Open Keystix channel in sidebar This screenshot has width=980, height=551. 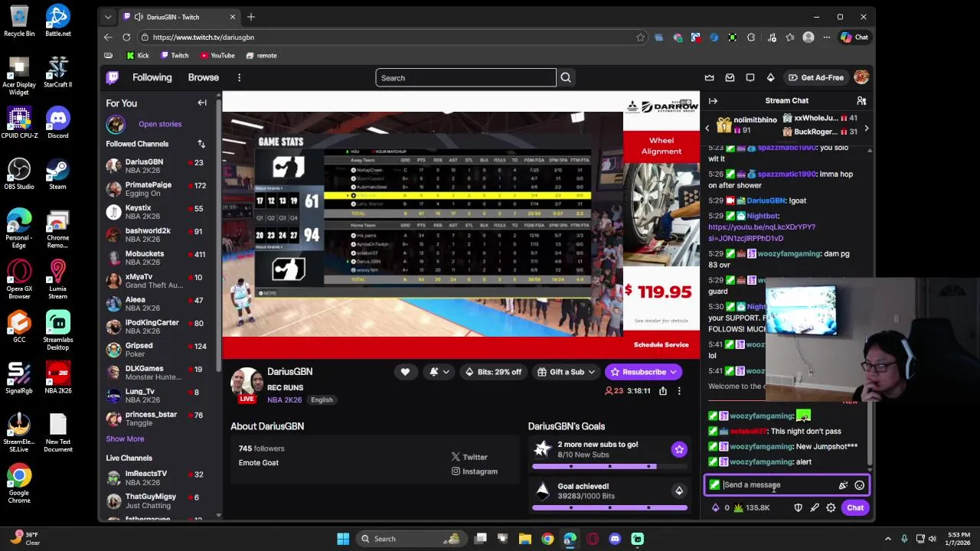160,212
